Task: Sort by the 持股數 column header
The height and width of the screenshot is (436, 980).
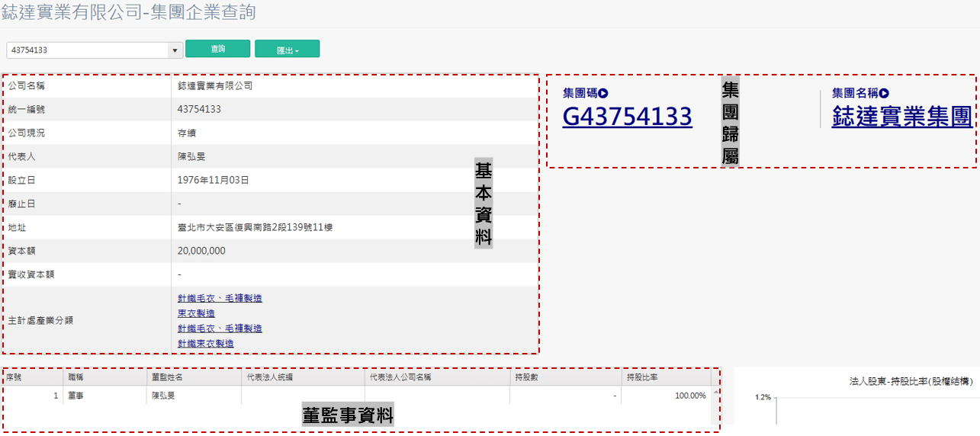Action: (565, 377)
